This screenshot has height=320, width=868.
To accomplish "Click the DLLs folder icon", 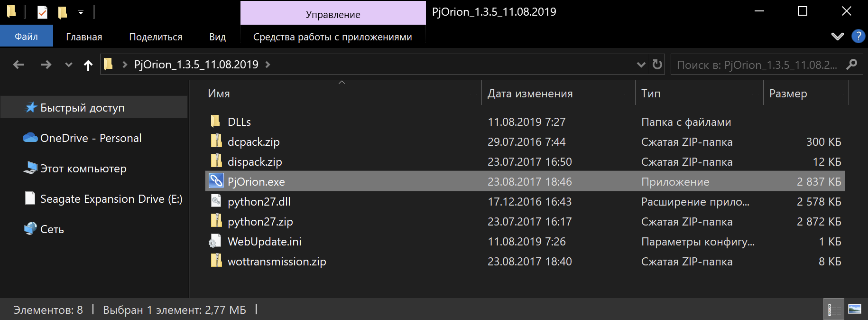I will click(x=216, y=122).
